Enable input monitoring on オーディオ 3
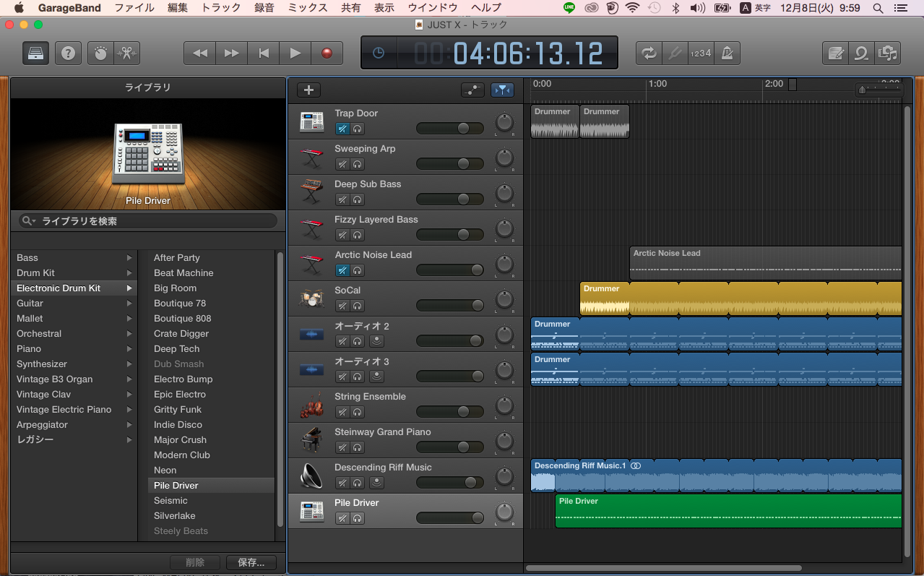This screenshot has width=924, height=576. 376,377
